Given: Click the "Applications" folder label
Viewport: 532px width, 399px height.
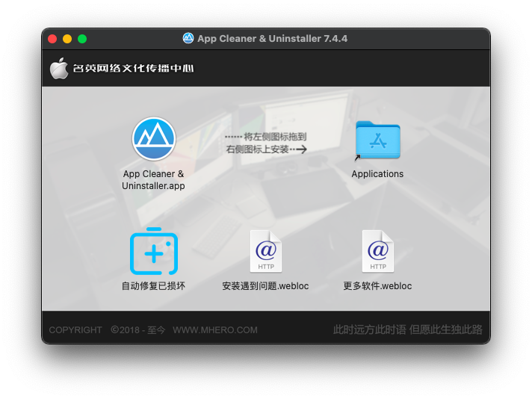Looking at the screenshot, I should 377,174.
